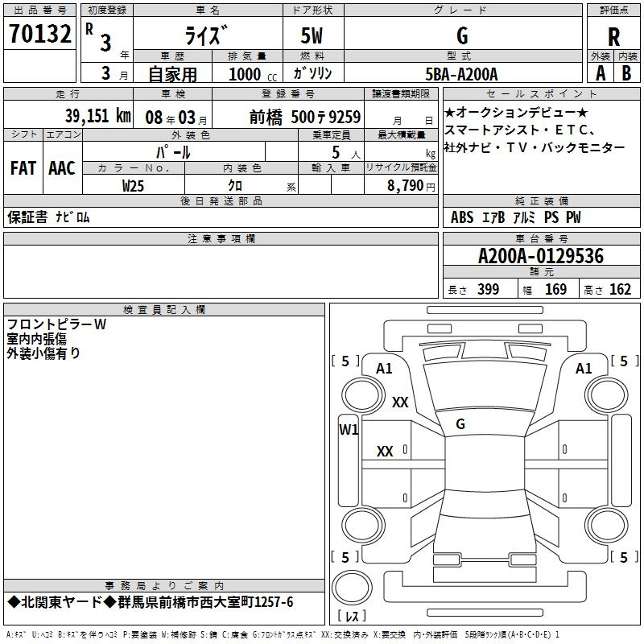This screenshot has height=644, width=644.
Task: Click the W1 damage mark on the car diagram
Action: pyautogui.click(x=348, y=429)
